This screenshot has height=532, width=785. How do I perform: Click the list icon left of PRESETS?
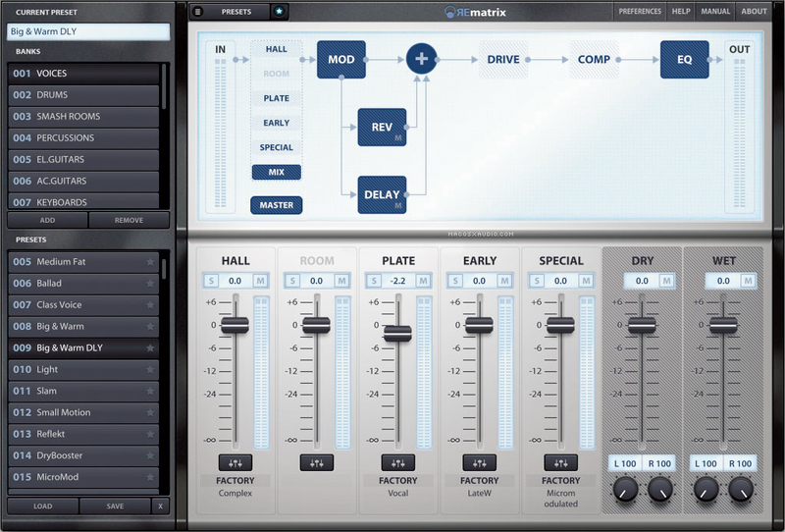point(198,12)
